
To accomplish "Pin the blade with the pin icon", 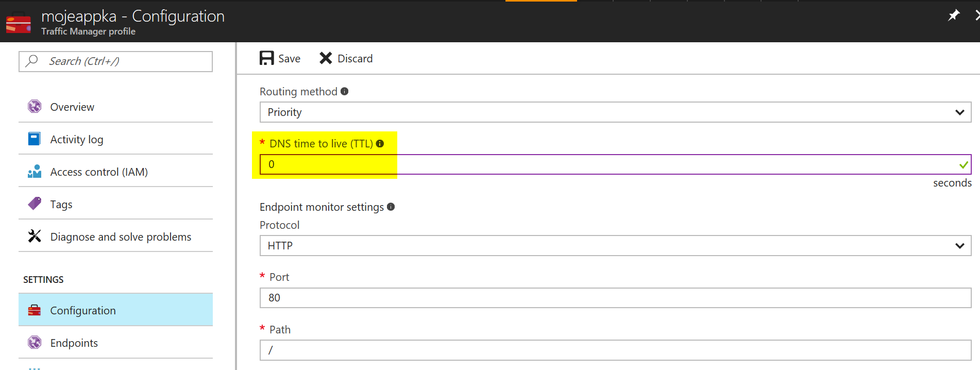I will click(x=954, y=15).
